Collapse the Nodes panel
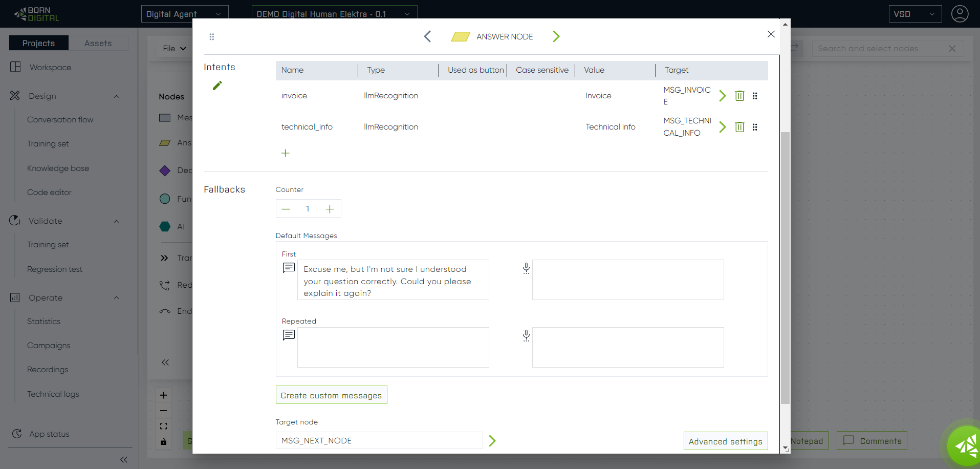The height and width of the screenshot is (469, 980). coord(165,363)
